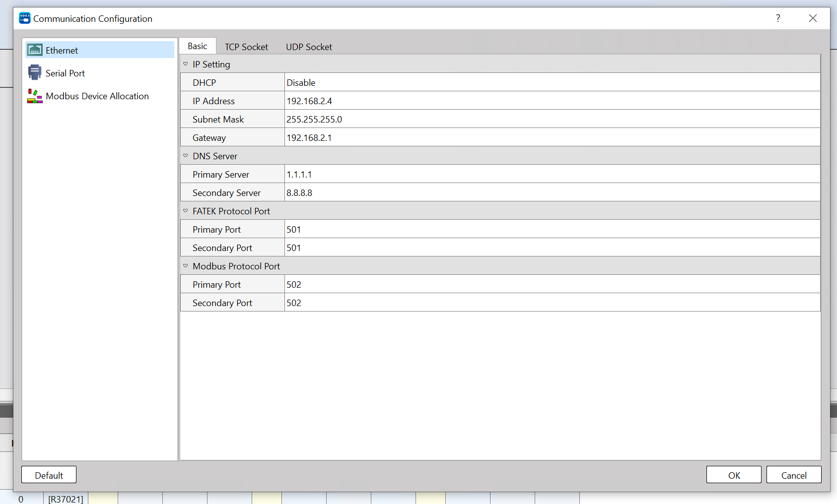
Task: Edit the Subnet Mask value field
Action: pos(552,119)
